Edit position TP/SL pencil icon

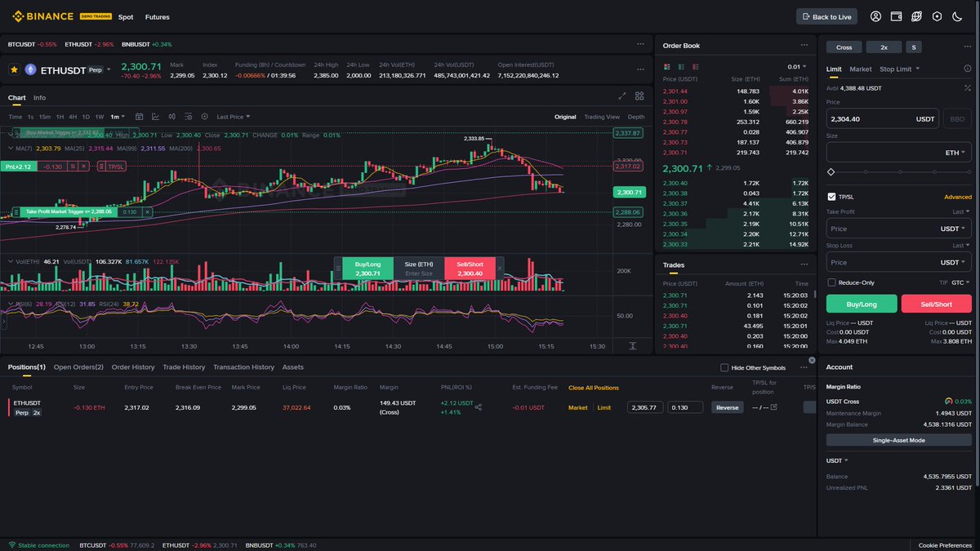click(x=774, y=407)
